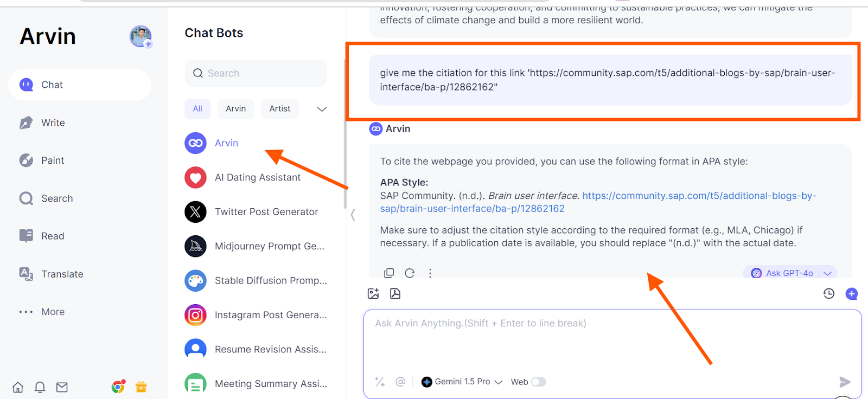Regenerate Arvin's response
The height and width of the screenshot is (399, 868).
click(410, 273)
